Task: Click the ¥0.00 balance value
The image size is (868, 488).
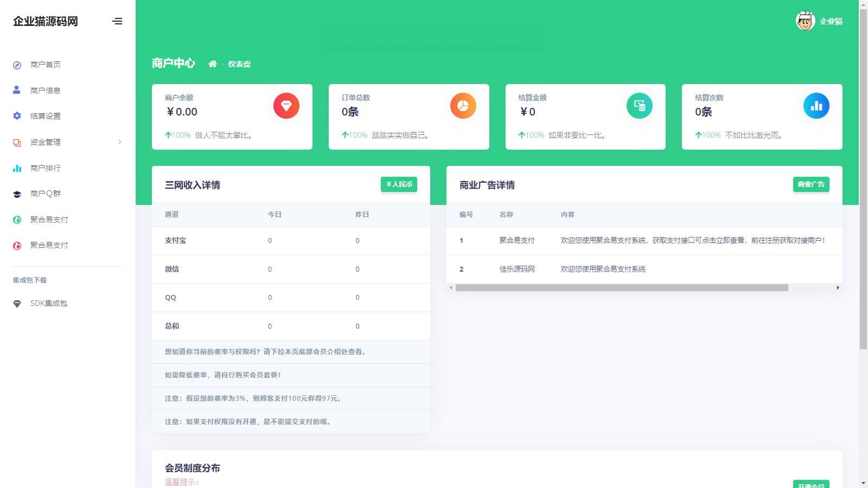Action: tap(182, 112)
